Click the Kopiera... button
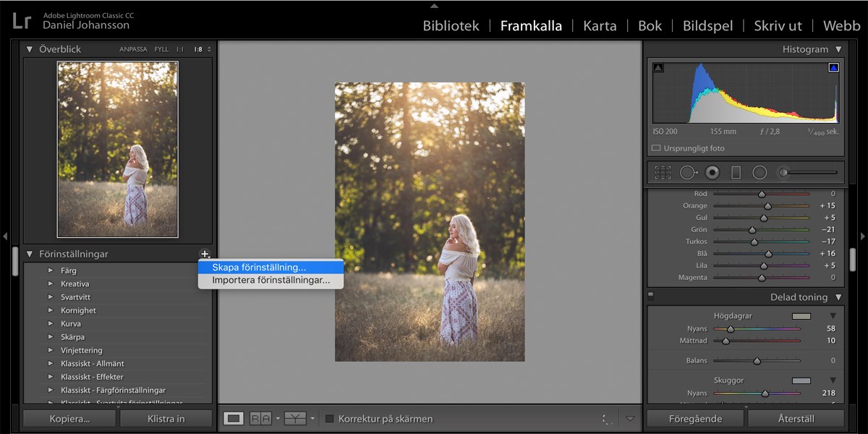 69,418
